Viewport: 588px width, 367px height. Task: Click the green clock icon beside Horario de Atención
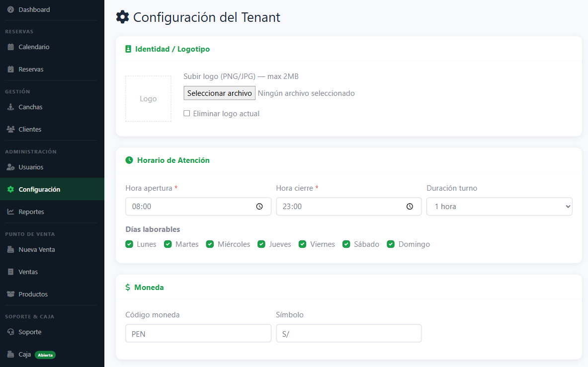[x=129, y=160]
